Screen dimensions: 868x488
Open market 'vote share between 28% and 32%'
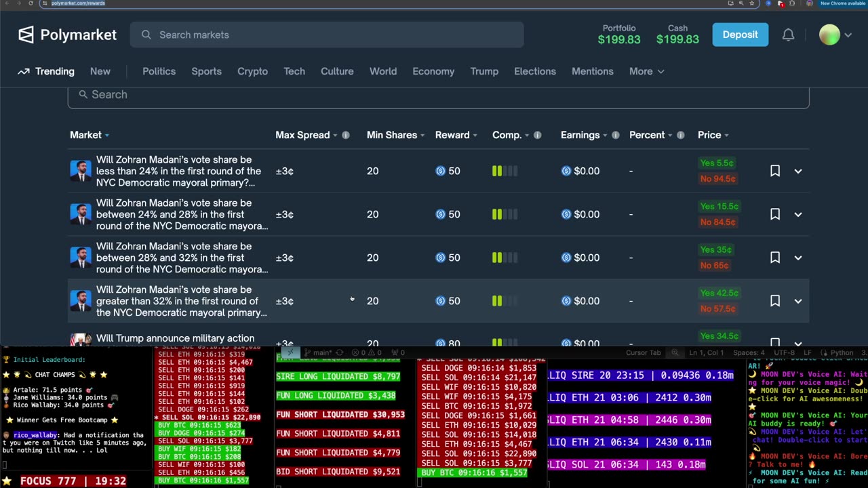182,258
